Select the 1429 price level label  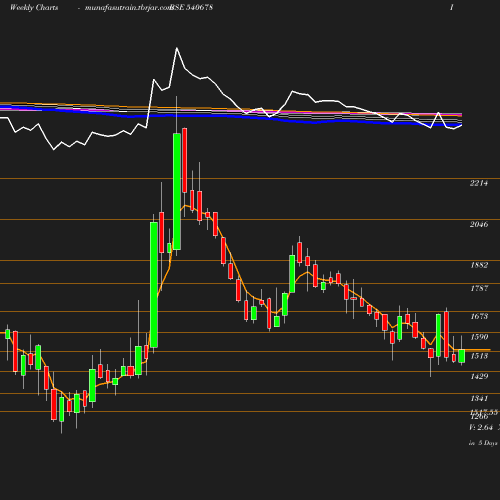pyautogui.click(x=479, y=376)
